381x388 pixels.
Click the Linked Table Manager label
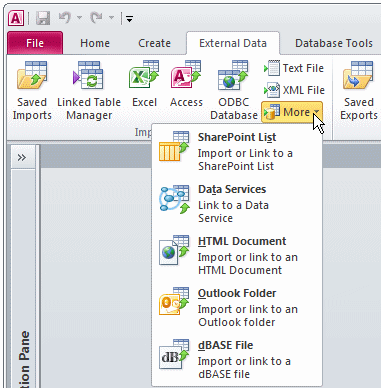point(89,109)
